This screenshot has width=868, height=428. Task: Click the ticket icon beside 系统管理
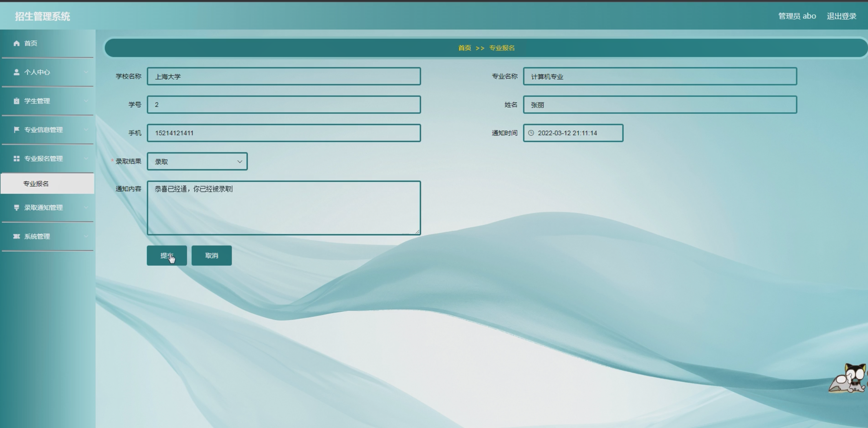point(17,236)
